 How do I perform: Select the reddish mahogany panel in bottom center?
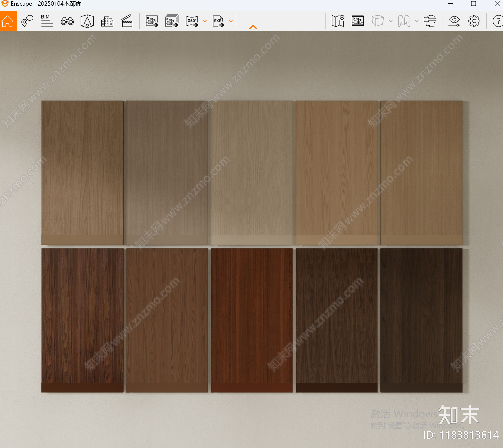point(252,320)
